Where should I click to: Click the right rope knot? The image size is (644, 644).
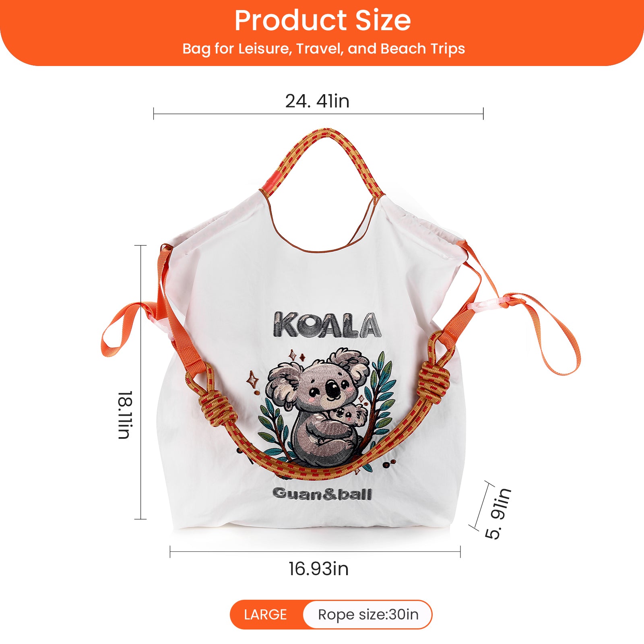click(x=433, y=380)
